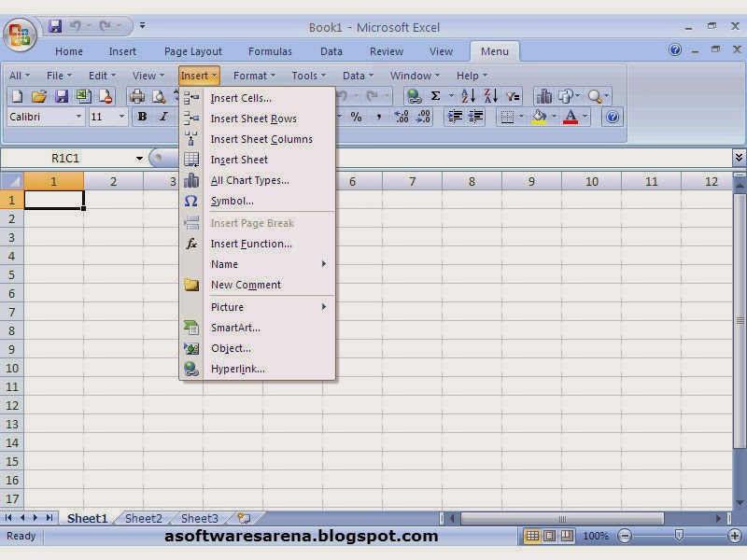Click the Open folder icon in toolbar
The height and width of the screenshot is (560, 747).
pyautogui.click(x=39, y=96)
